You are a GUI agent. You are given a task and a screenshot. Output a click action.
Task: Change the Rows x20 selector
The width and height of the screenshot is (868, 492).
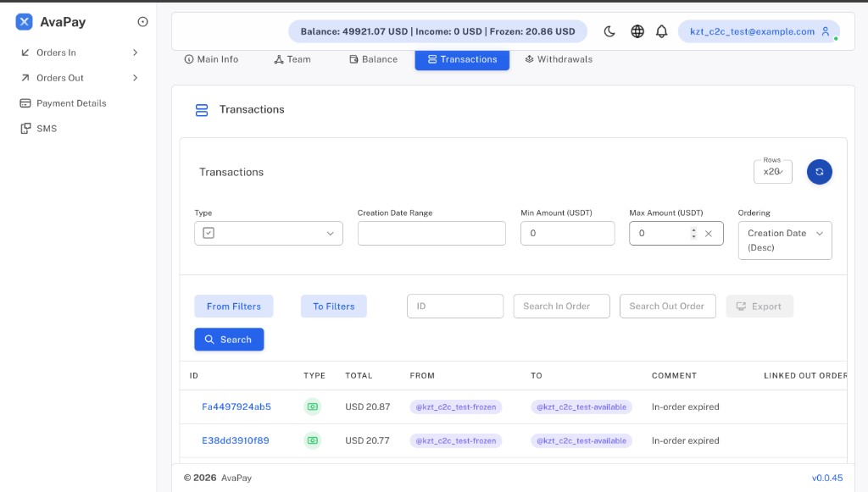[x=773, y=172]
